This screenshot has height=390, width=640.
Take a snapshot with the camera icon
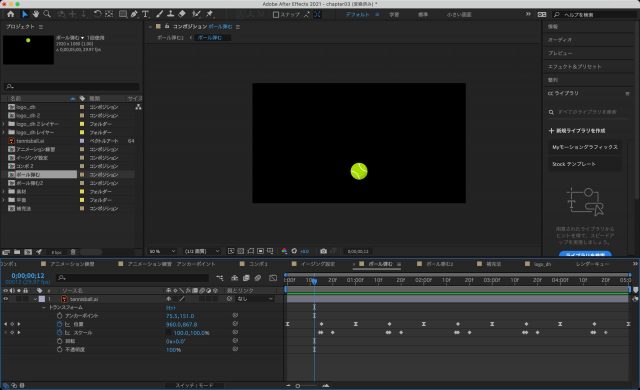click(x=323, y=251)
